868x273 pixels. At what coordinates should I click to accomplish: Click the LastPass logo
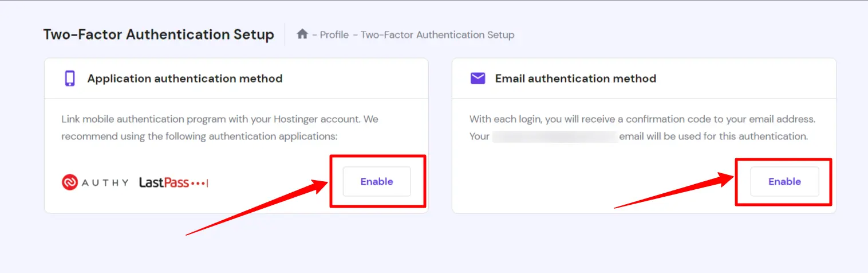click(173, 182)
